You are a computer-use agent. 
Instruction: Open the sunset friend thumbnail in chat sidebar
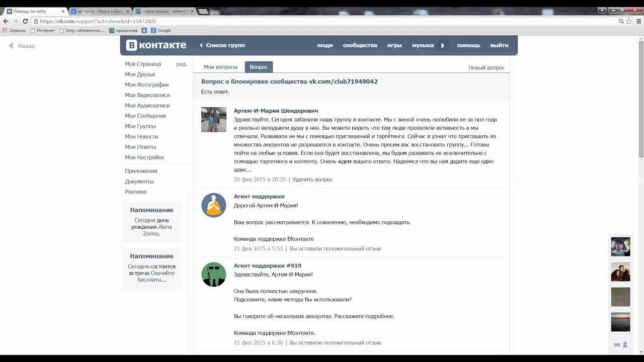pyautogui.click(x=620, y=322)
